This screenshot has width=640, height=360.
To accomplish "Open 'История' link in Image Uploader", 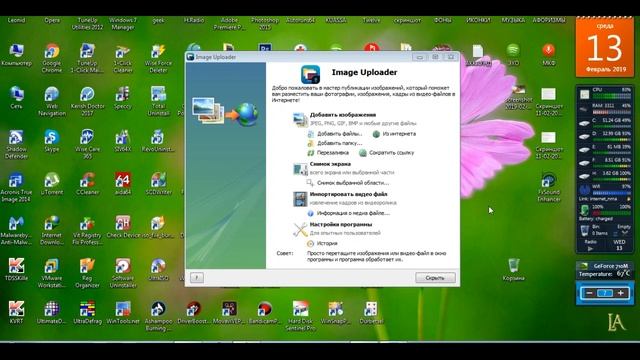I will (x=327, y=243).
